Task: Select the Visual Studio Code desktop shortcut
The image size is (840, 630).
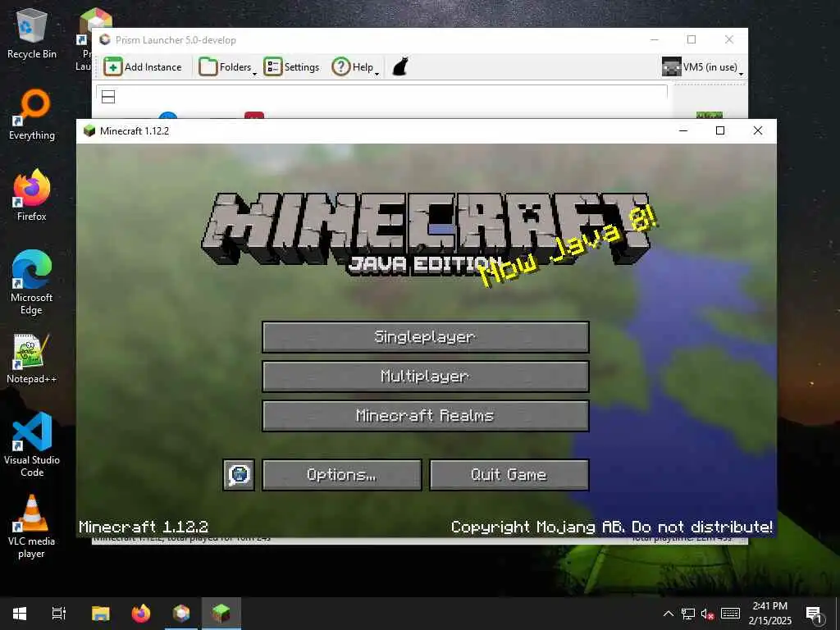Action: pos(32,445)
